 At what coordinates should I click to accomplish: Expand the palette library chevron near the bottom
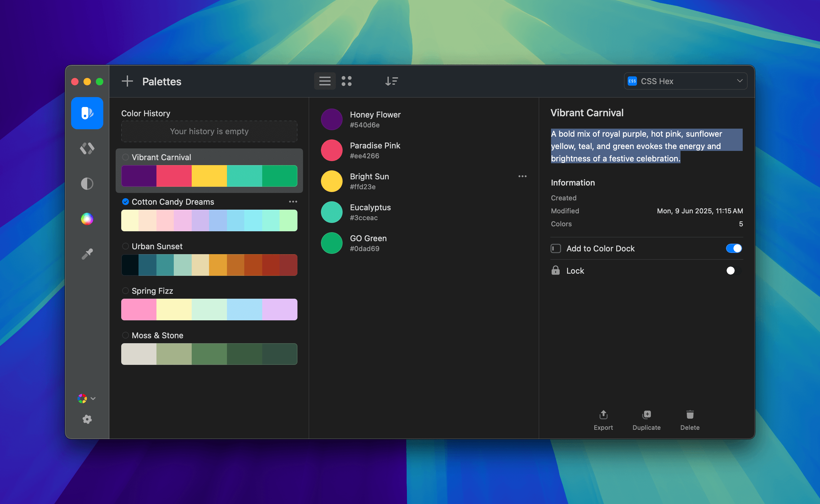[x=93, y=399]
